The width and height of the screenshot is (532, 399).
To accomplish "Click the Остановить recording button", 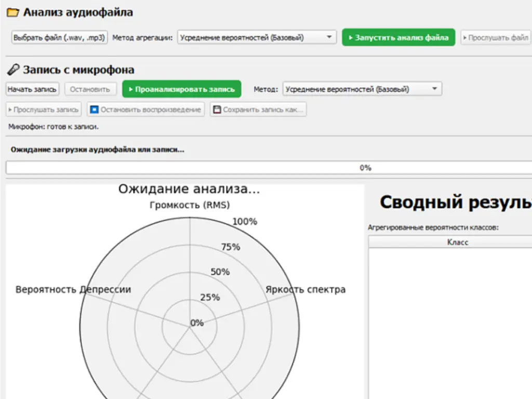I will click(x=90, y=89).
